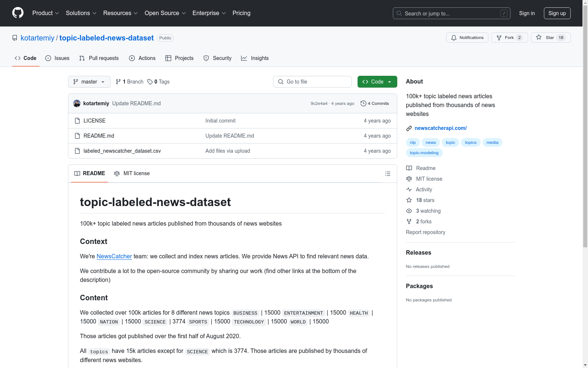The height and width of the screenshot is (368, 588).
Task: Open commit hash 9c2e4a4
Action: point(319,103)
